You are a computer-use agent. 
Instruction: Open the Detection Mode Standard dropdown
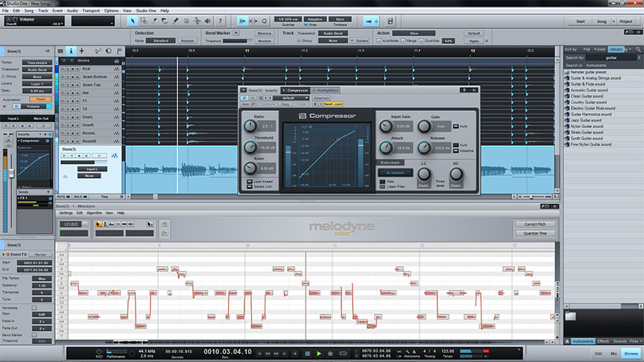160,41
